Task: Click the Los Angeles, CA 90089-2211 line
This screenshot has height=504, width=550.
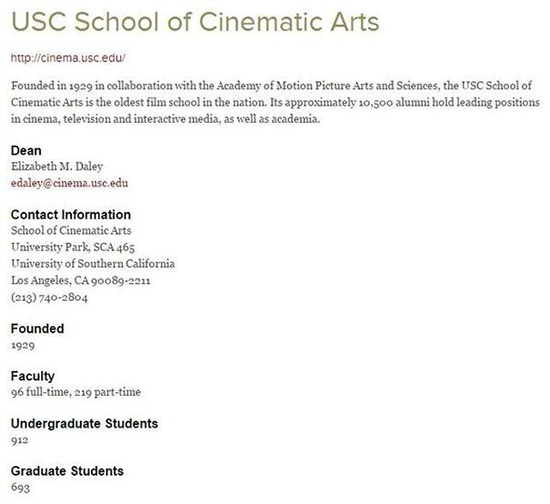Action: pos(81,281)
